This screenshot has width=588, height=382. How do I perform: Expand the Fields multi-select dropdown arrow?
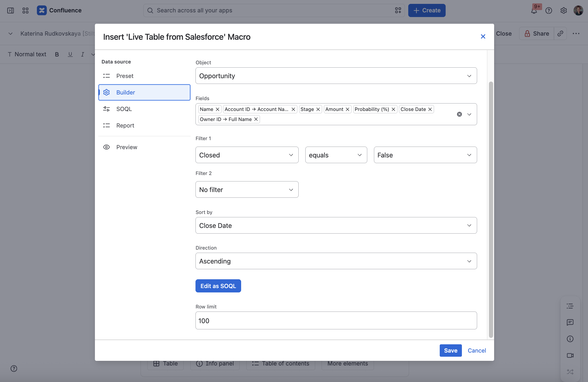[x=469, y=114]
